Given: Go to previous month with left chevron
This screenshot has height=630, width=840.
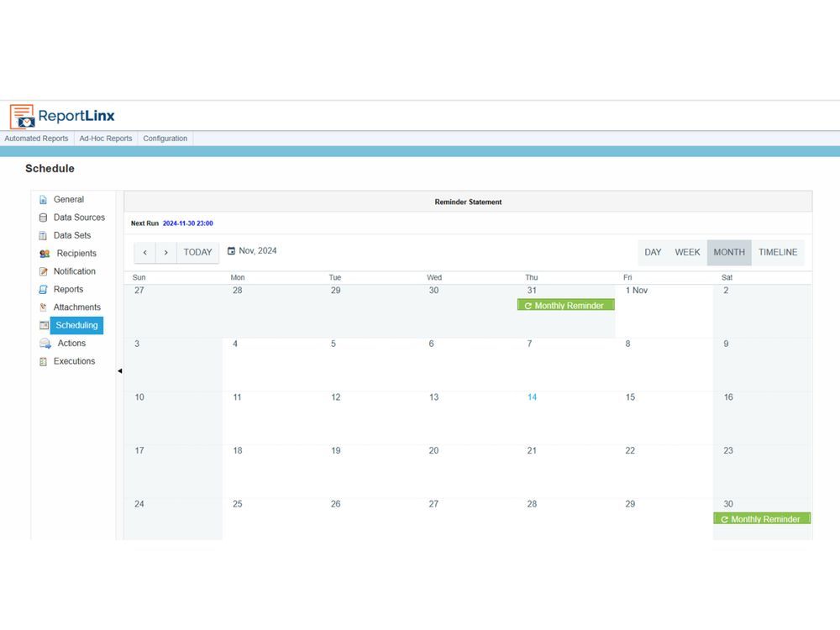Looking at the screenshot, I should coord(144,252).
